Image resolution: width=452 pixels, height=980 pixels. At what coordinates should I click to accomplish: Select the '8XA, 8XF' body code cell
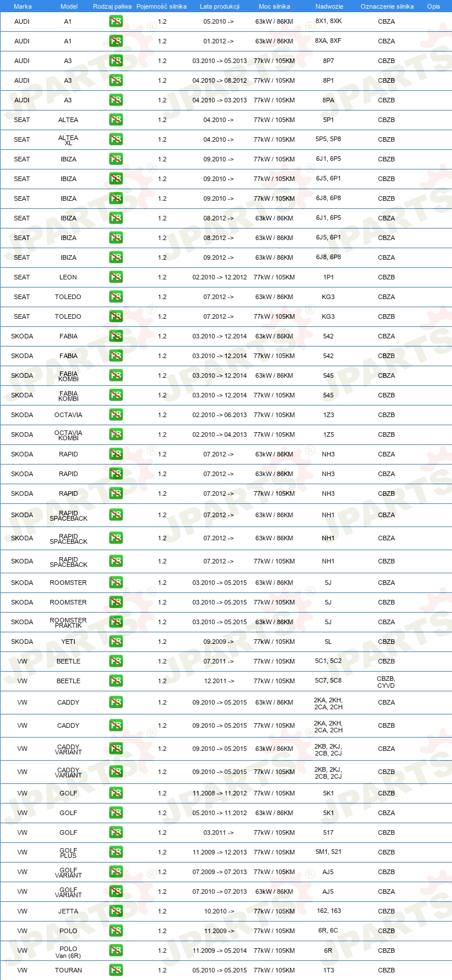[328, 40]
